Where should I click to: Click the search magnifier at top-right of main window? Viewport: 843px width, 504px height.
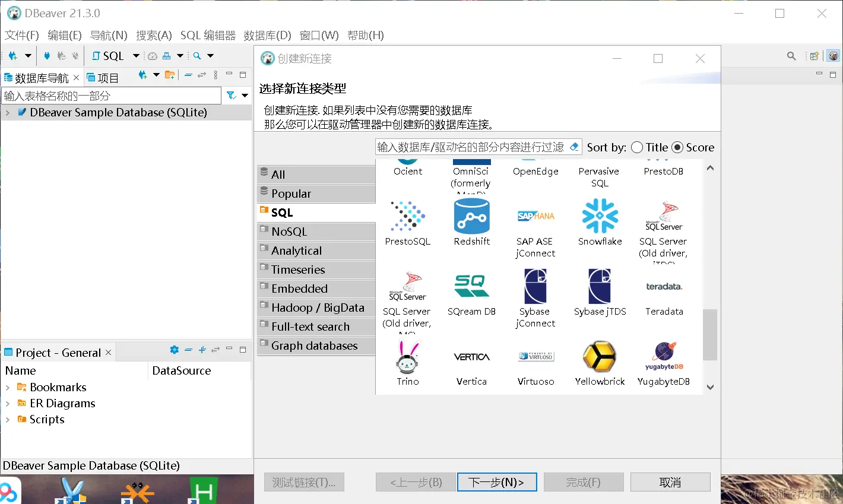pos(791,56)
